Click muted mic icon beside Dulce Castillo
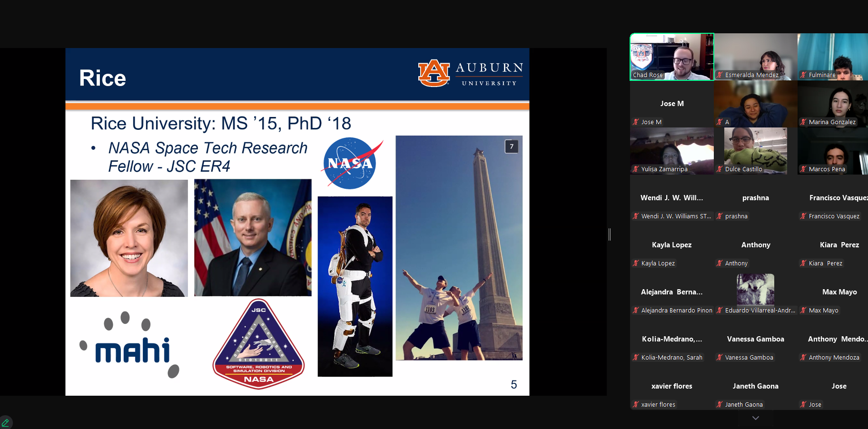Image resolution: width=868 pixels, height=429 pixels. pyautogui.click(x=720, y=169)
